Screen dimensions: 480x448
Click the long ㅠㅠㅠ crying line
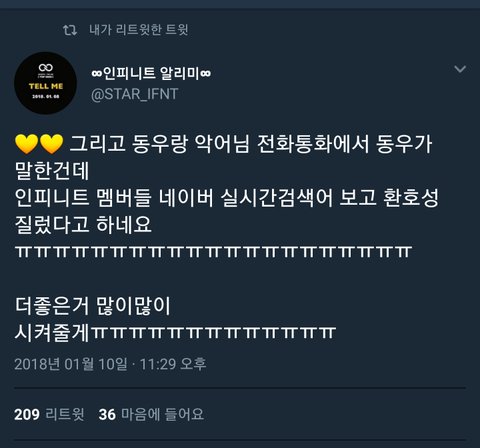pyautogui.click(x=213, y=252)
